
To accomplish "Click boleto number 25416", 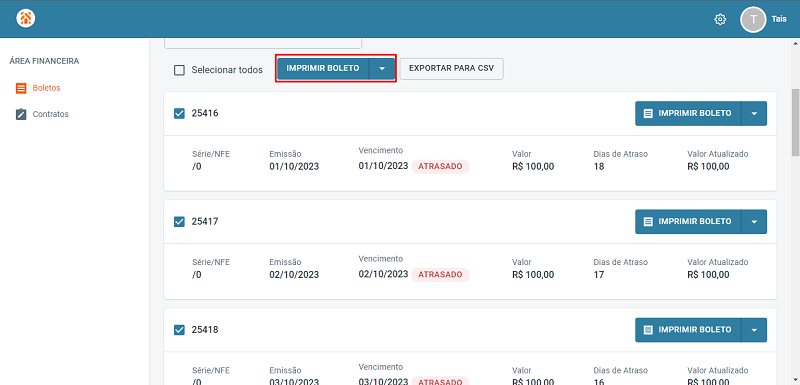I will (205, 113).
